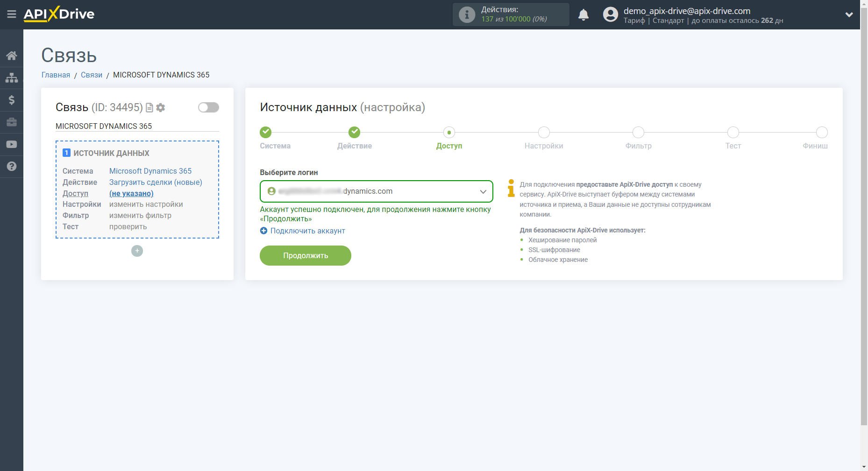
Task: Open the connections sitemap sidebar icon
Action: click(x=12, y=77)
